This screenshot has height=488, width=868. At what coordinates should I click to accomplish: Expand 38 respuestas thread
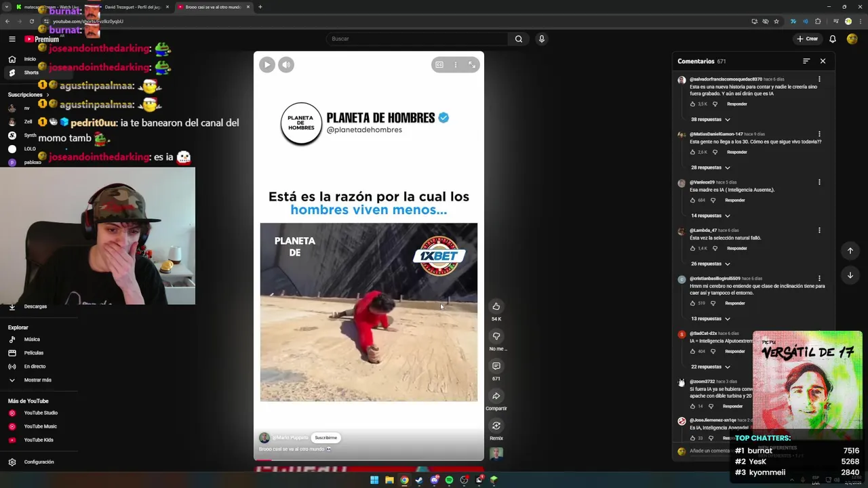710,119
